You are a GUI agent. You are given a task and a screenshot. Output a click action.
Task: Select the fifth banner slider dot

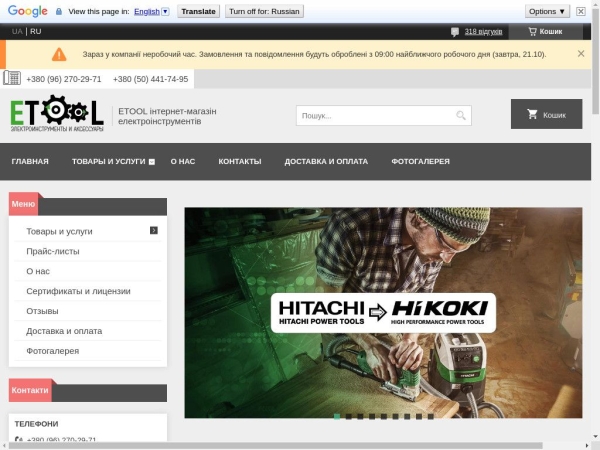[384, 416]
